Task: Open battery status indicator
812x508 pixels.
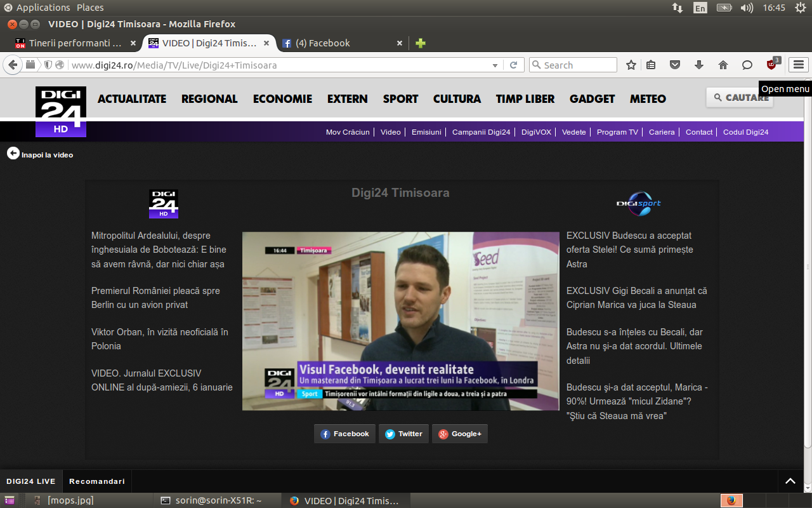Action: click(x=724, y=8)
